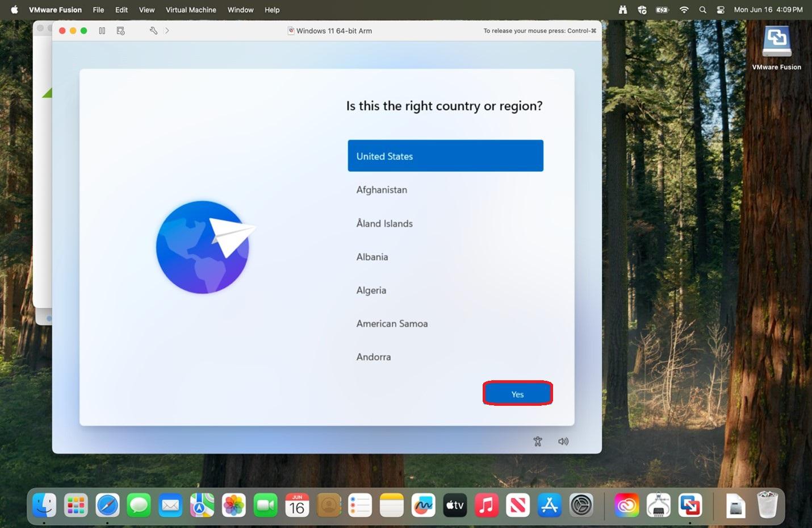
Task: Open the Help menu
Action: point(272,10)
